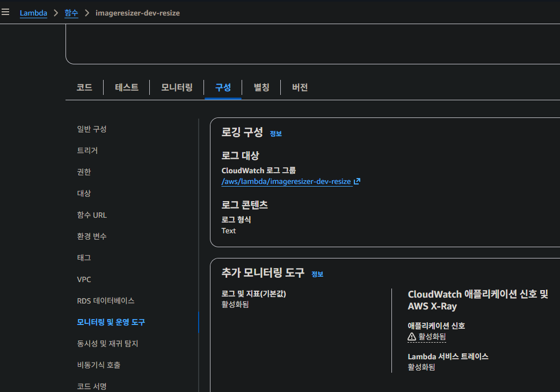Open 대상 configuration section
This screenshot has height=392, width=560.
(x=84, y=193)
